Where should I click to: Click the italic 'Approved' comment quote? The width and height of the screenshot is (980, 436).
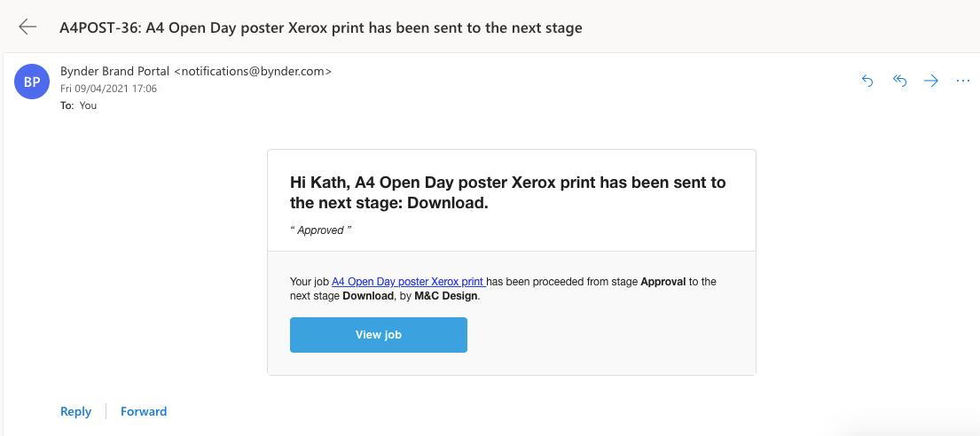pyautogui.click(x=321, y=230)
